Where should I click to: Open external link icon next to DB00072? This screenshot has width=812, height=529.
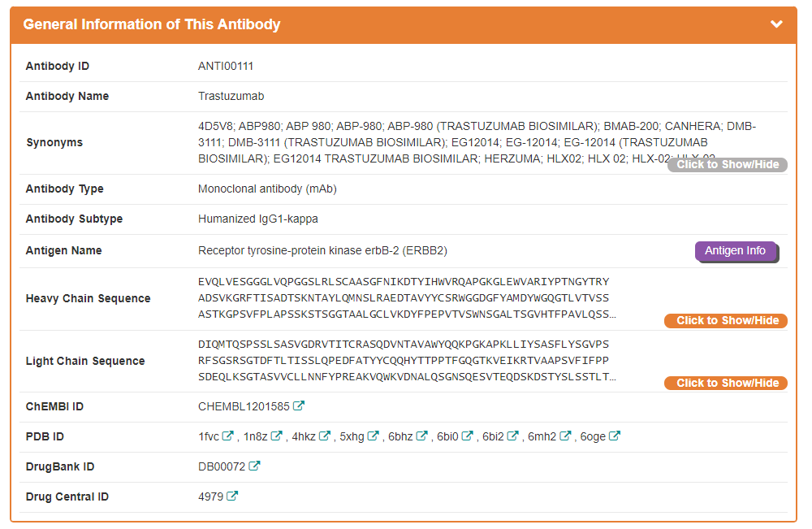255,466
